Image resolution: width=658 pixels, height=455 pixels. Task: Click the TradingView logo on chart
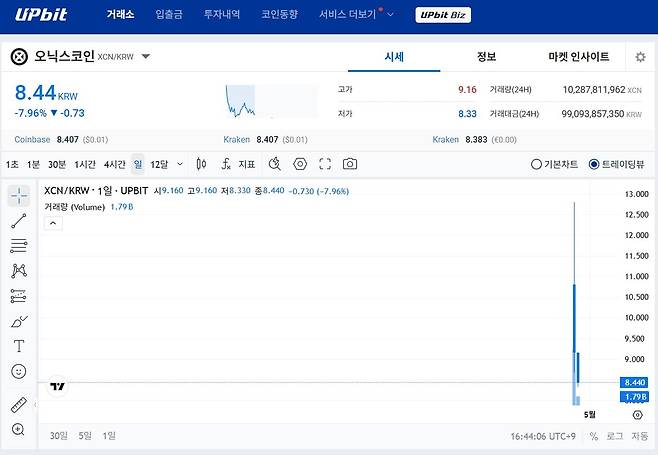[57, 386]
